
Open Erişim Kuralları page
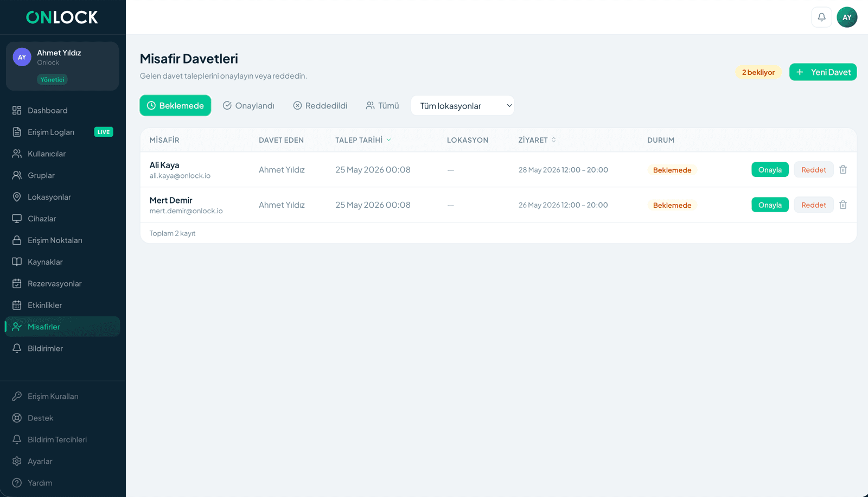pyautogui.click(x=62, y=397)
